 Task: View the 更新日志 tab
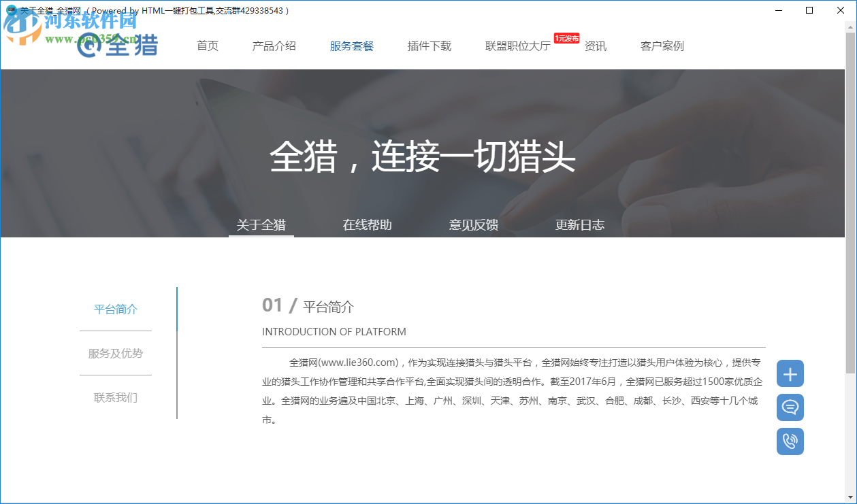point(579,224)
